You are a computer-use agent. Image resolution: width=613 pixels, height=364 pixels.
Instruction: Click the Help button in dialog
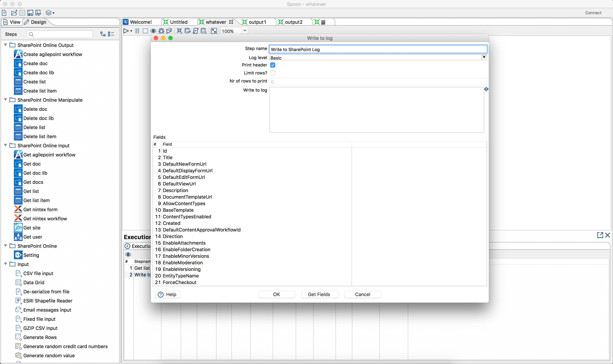[x=168, y=294]
